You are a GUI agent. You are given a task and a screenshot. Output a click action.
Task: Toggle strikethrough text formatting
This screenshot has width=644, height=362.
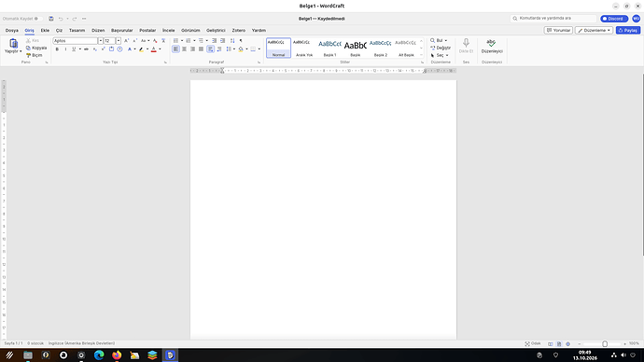[86, 49]
